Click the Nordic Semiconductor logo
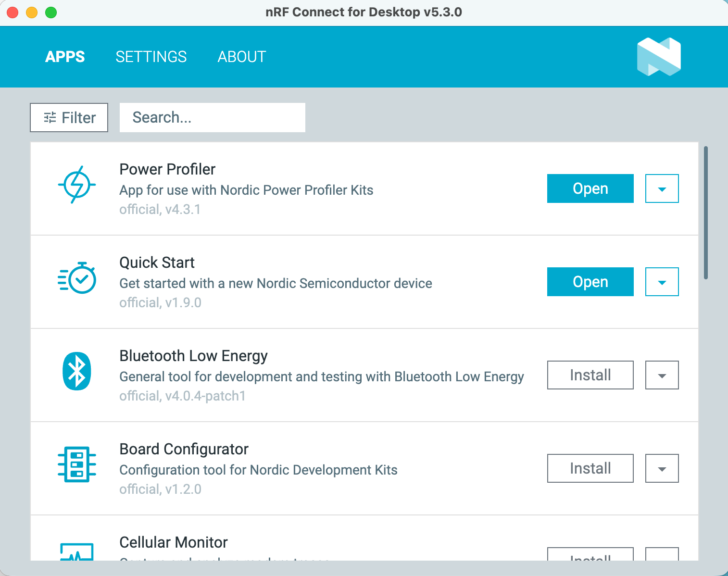Screen dimensions: 728x576 pos(659,57)
